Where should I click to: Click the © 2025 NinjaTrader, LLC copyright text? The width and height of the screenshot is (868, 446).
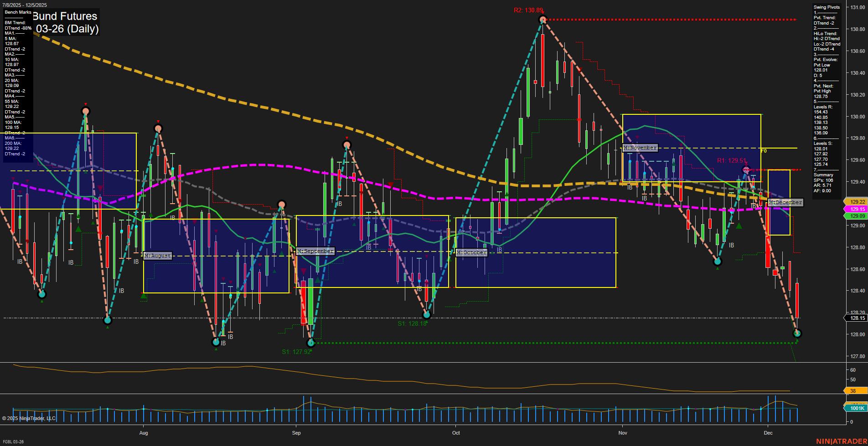pyautogui.click(x=30, y=418)
